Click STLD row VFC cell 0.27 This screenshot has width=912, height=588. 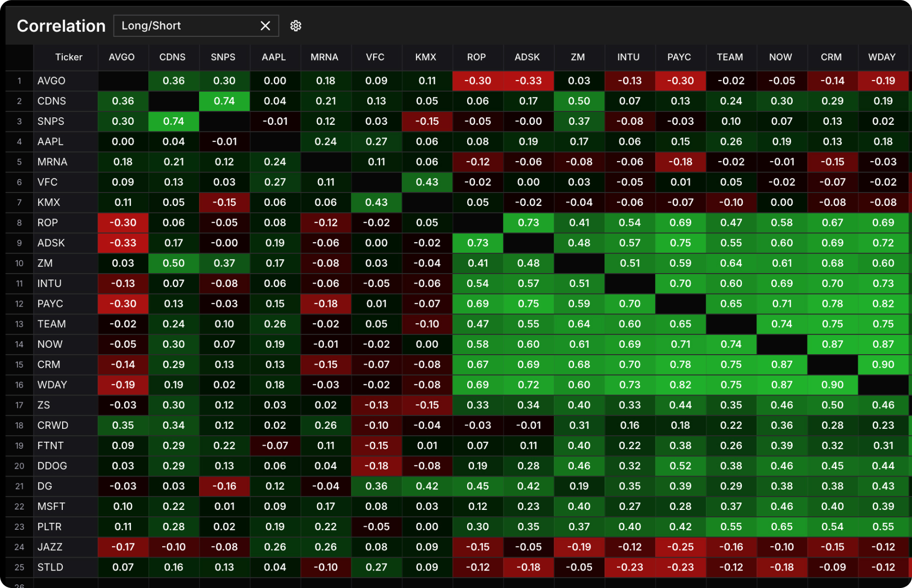pos(376,567)
